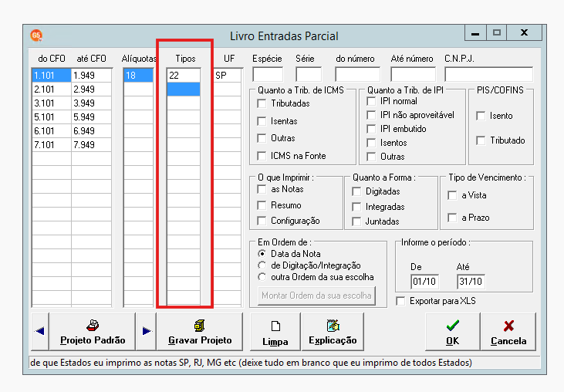Check the IPI normal checkbox

371,101
